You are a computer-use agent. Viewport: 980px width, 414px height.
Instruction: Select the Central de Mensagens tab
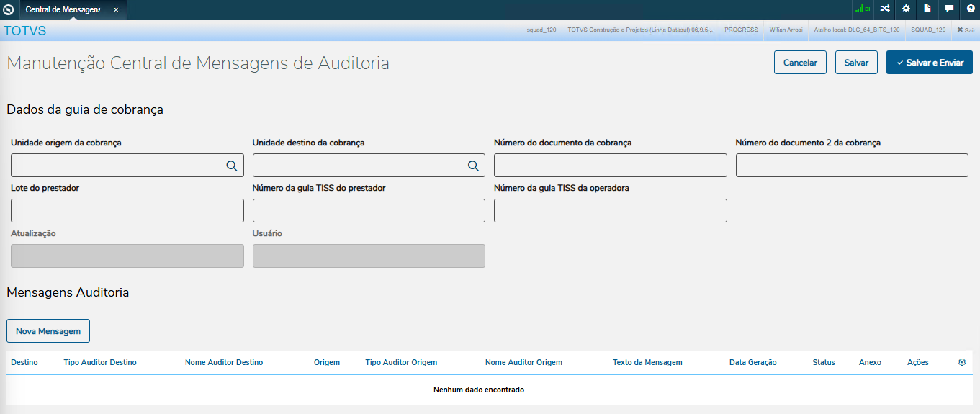click(63, 10)
